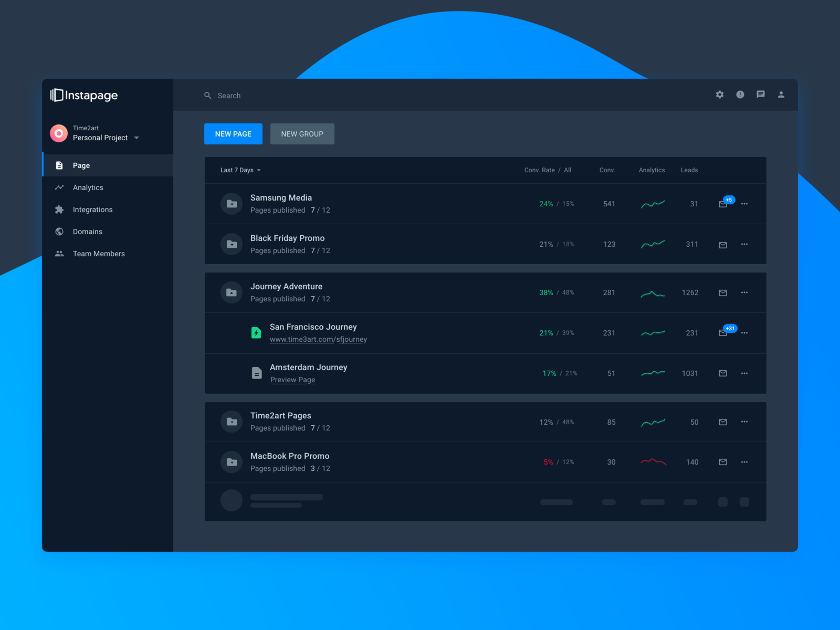This screenshot has height=630, width=840.
Task: Click the San Francisco Journey page icon
Action: (x=256, y=333)
